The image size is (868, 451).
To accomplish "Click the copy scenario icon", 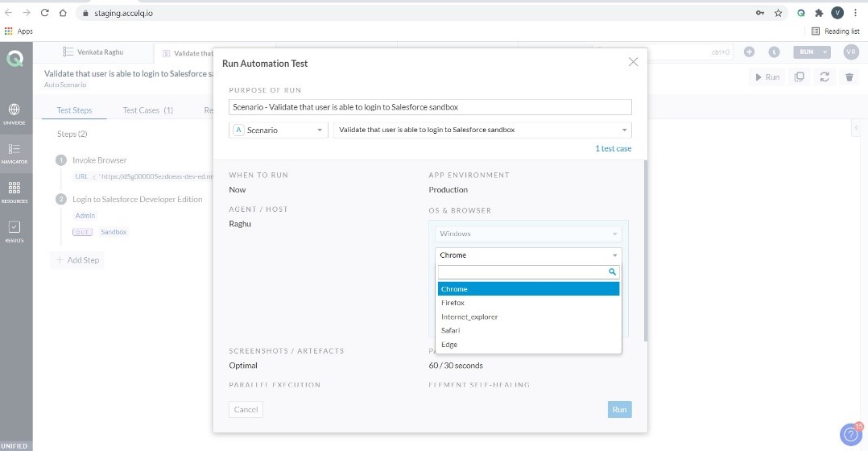I will pyautogui.click(x=799, y=77).
